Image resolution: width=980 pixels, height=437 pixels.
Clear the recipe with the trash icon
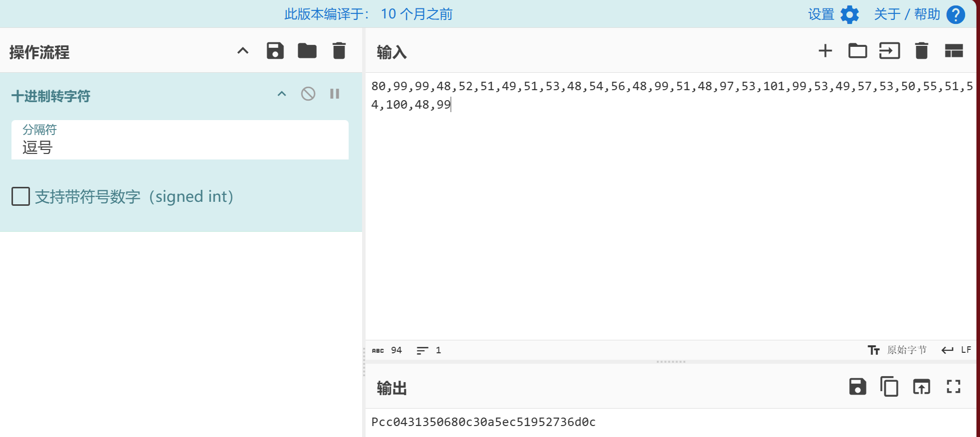pyautogui.click(x=339, y=51)
